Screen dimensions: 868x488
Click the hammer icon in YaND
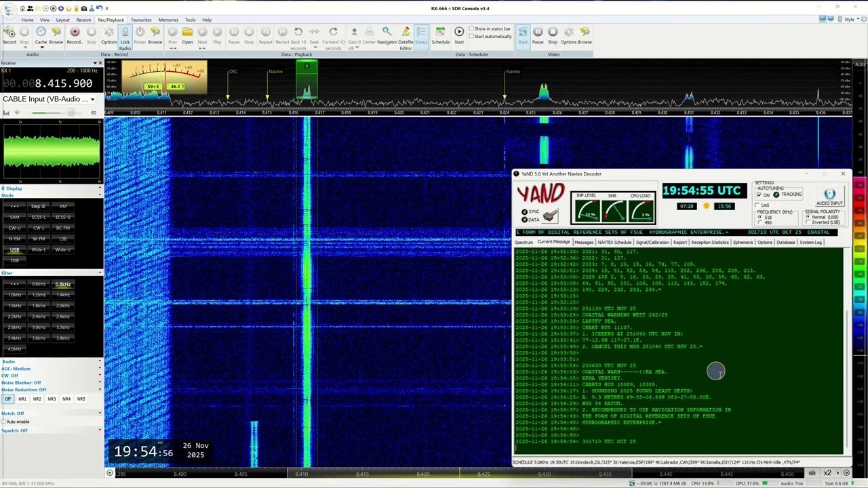pyautogui.click(x=550, y=216)
